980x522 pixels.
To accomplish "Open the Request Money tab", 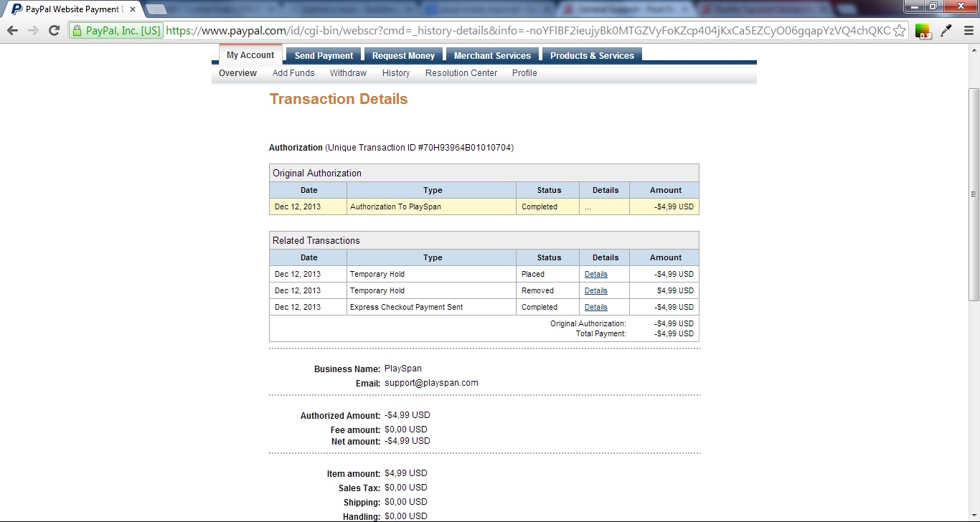I will pyautogui.click(x=403, y=56).
